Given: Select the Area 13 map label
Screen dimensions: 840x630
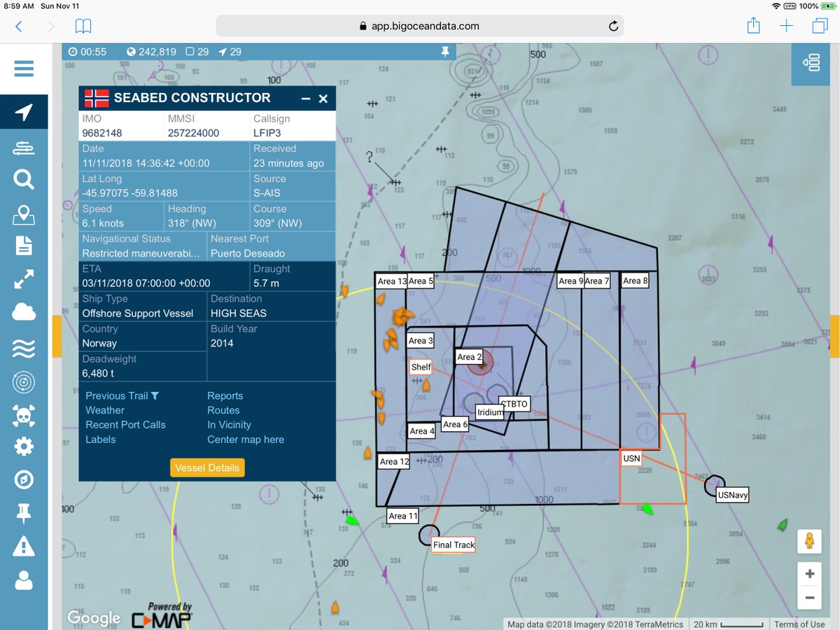Looking at the screenshot, I should [x=391, y=281].
